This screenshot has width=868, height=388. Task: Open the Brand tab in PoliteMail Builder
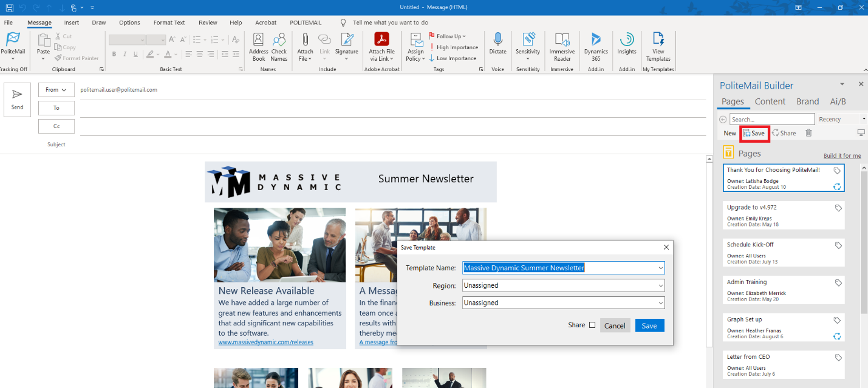(x=807, y=101)
